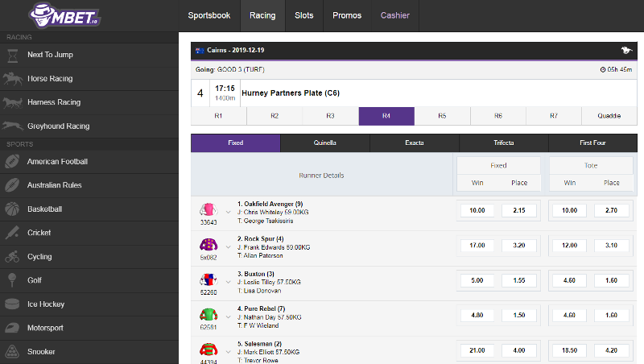Expand Salesman runner details chevron

pos(229,352)
